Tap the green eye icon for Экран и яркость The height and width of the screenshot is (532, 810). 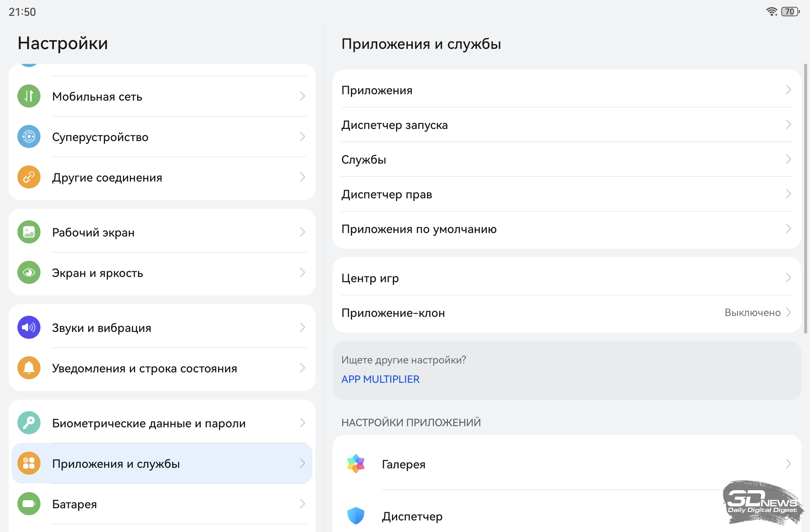click(x=29, y=273)
